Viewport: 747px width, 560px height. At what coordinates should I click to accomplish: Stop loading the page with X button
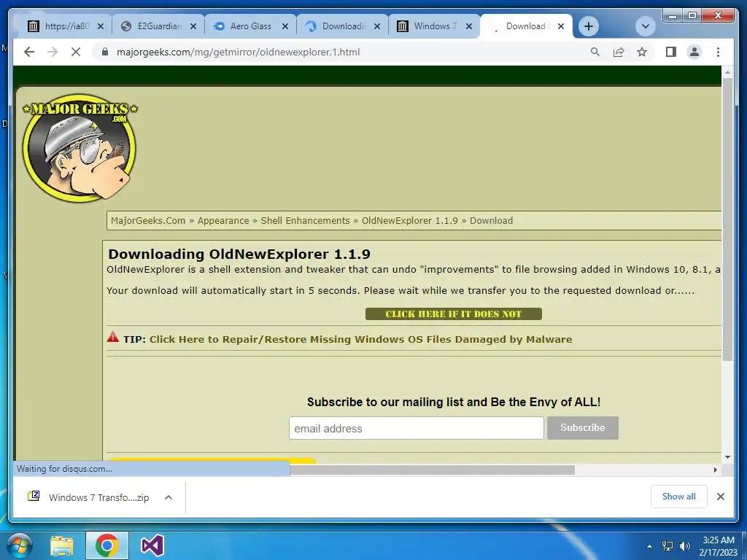(76, 52)
